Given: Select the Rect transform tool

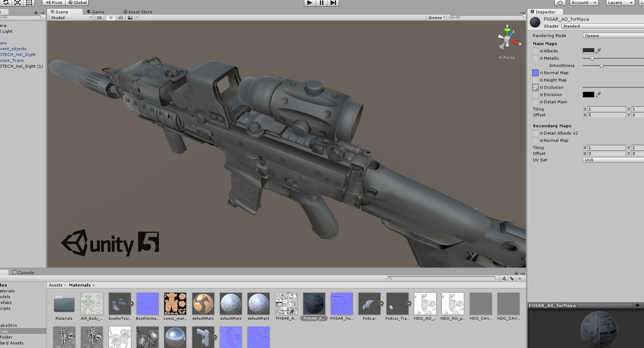Looking at the screenshot, I should click(29, 3).
